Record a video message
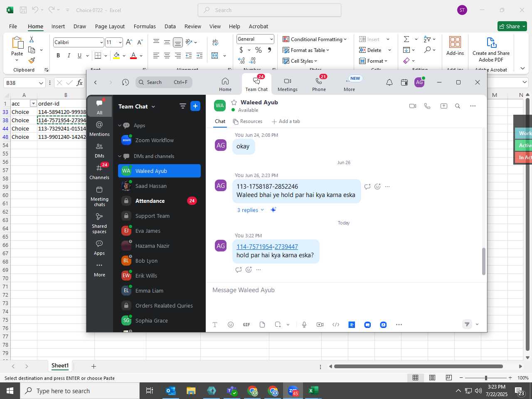This screenshot has height=399, width=532. coord(320,325)
